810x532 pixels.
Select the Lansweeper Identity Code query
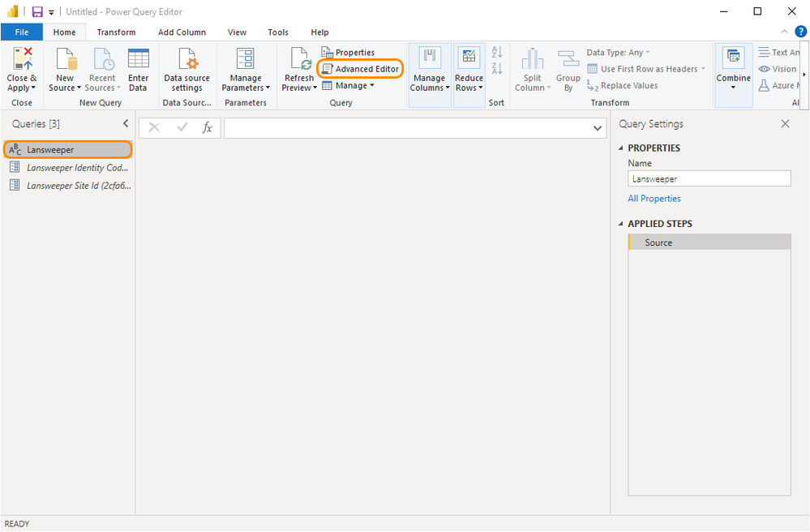tap(77, 168)
